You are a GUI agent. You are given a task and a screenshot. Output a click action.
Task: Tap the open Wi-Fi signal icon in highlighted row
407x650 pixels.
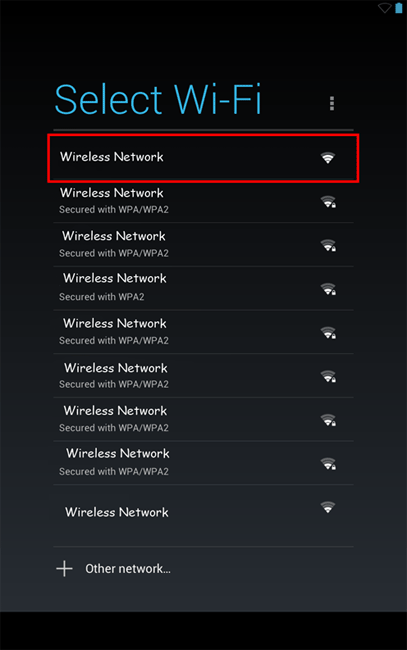(x=328, y=158)
